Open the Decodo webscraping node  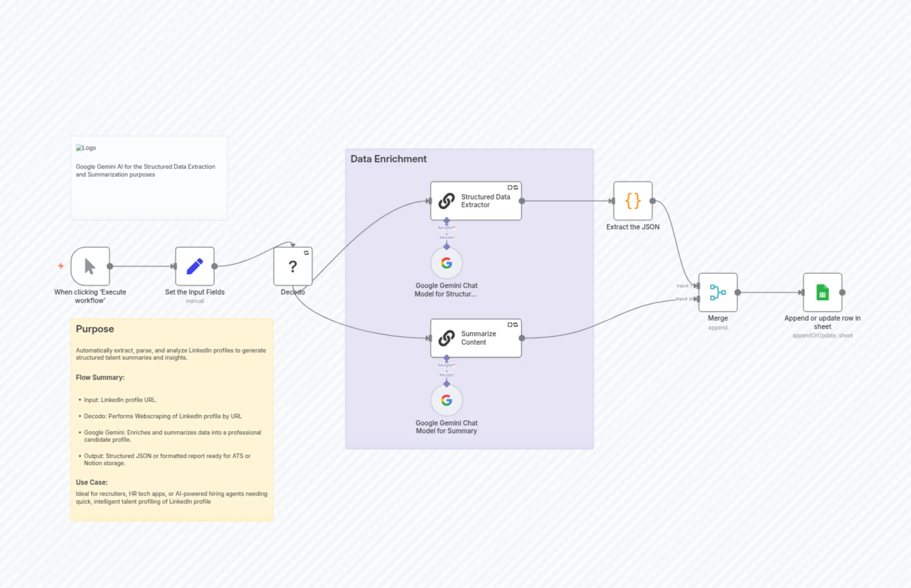[x=293, y=266]
